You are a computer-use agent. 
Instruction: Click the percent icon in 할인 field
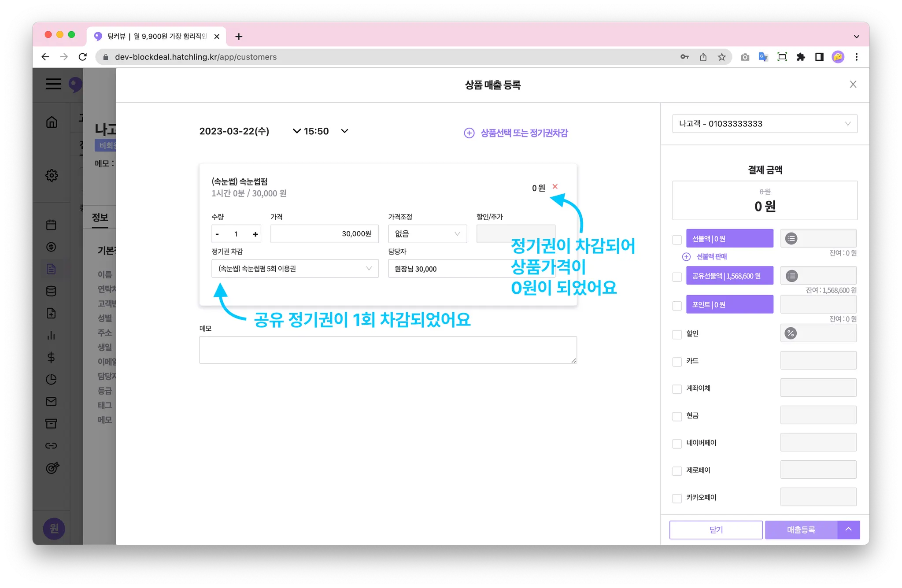tap(791, 333)
